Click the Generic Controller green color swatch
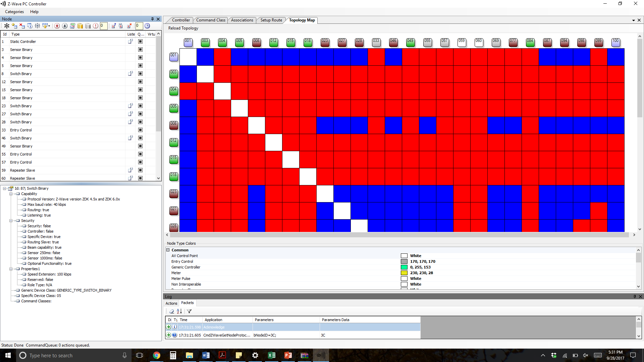 pos(404,267)
